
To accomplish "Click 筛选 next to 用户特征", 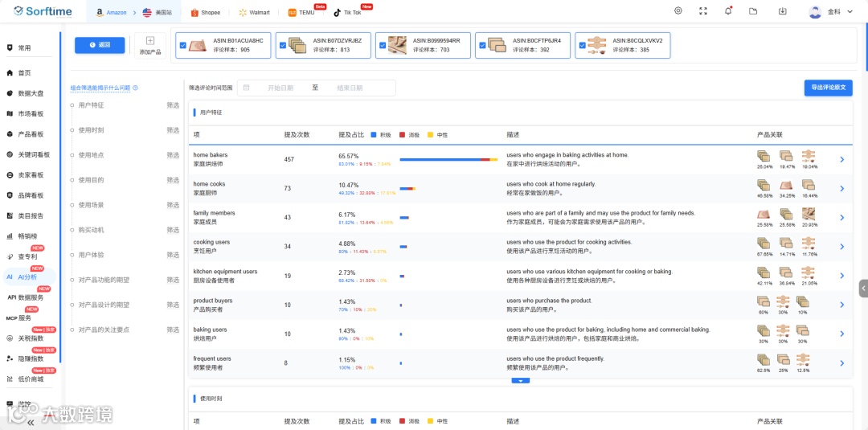I will coord(174,105).
